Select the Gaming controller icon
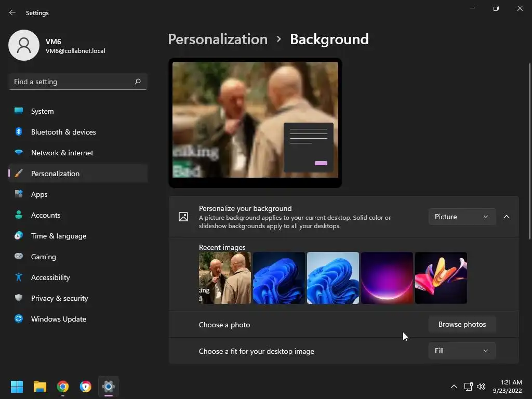 click(19, 256)
